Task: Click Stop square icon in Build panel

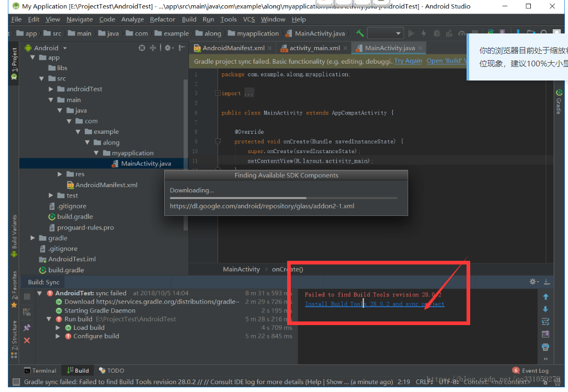Action: (27, 297)
